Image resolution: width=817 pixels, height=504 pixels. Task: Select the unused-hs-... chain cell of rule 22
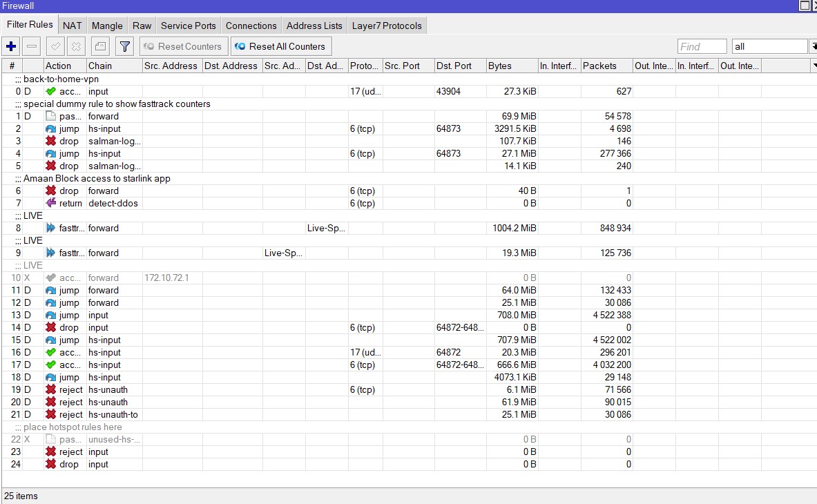click(114, 439)
